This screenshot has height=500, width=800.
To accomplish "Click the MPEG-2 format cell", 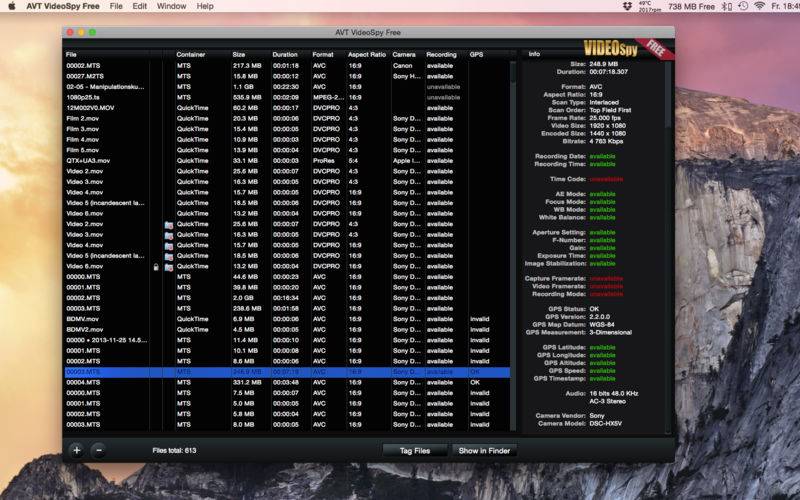I will coord(329,97).
